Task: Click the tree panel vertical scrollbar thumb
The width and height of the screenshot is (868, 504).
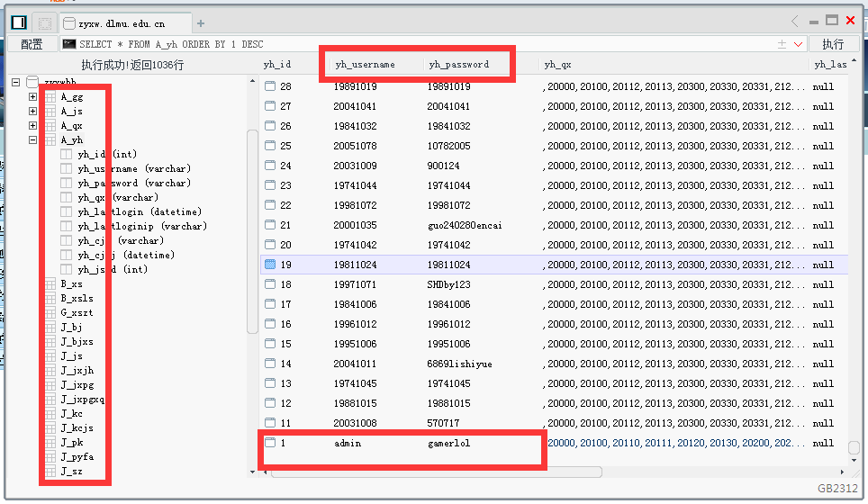Action: tap(252, 232)
